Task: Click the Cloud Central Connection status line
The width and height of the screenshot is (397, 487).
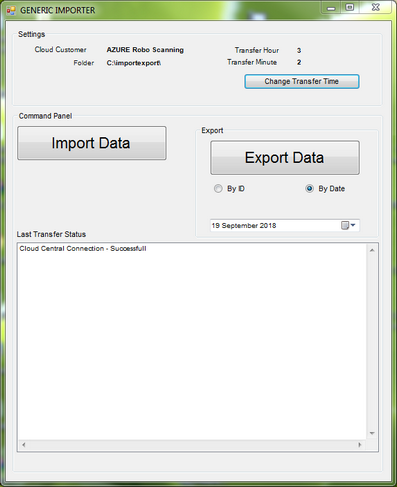Action: click(x=83, y=249)
